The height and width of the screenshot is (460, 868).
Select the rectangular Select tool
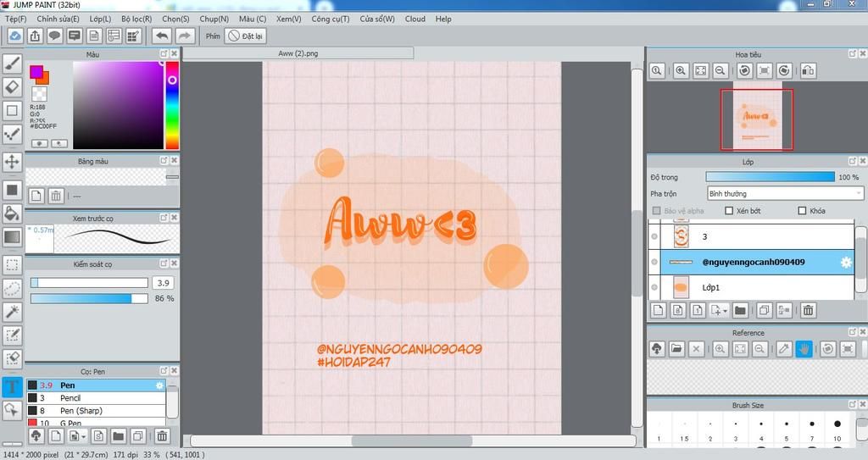12,264
